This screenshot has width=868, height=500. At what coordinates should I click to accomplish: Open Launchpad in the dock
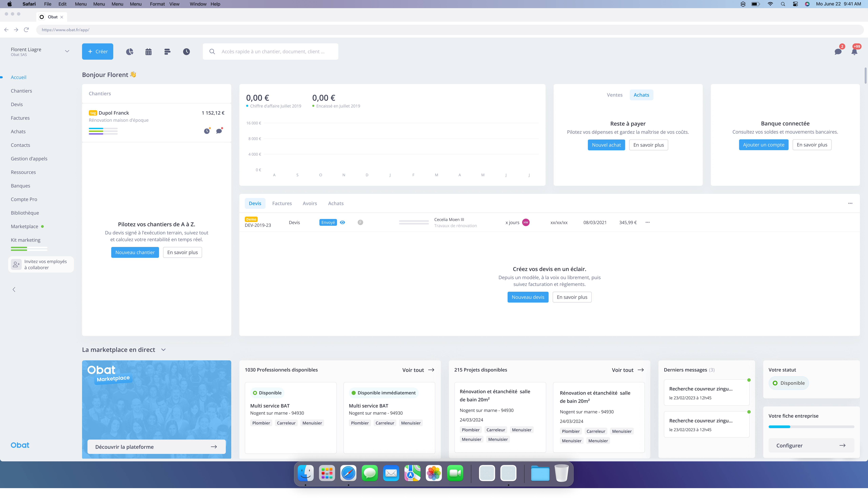click(327, 474)
